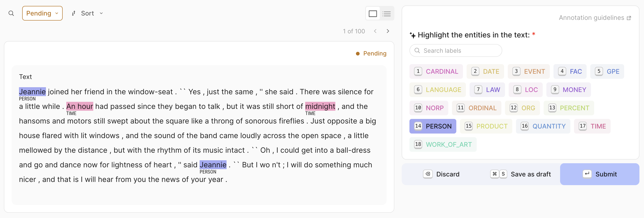Open the Annotation guidelines link
Viewport: 644px width, 218px height.
point(595,18)
